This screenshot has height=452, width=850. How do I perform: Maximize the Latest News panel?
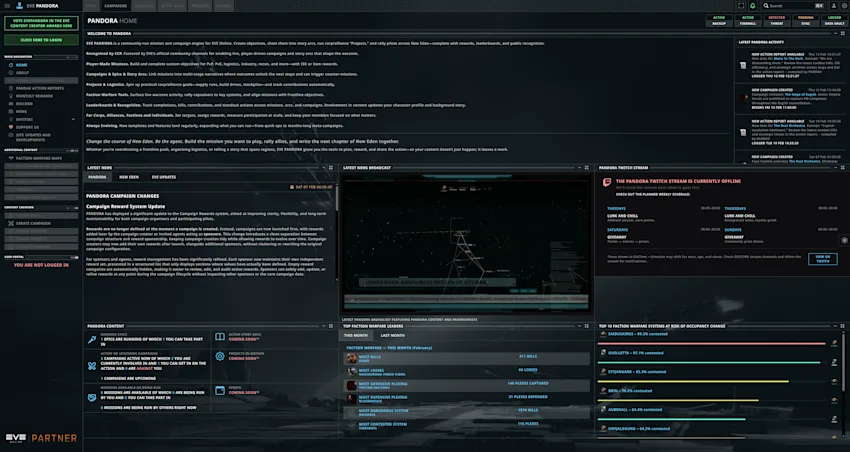[331, 167]
